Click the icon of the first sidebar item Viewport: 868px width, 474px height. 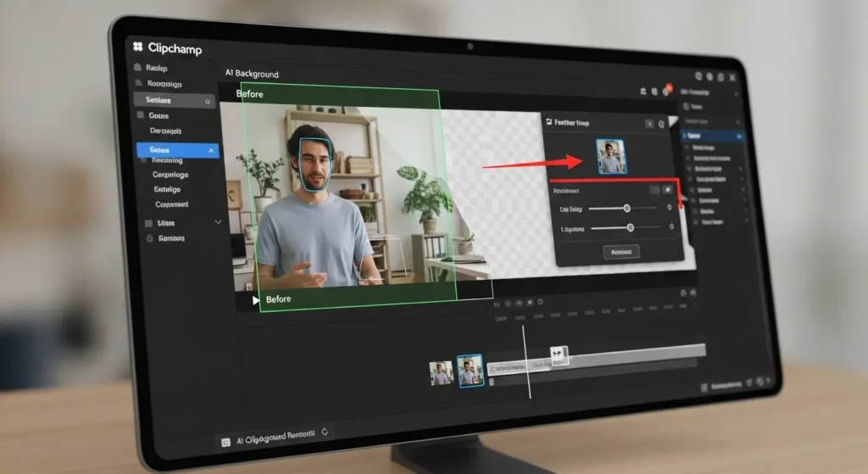[x=137, y=68]
